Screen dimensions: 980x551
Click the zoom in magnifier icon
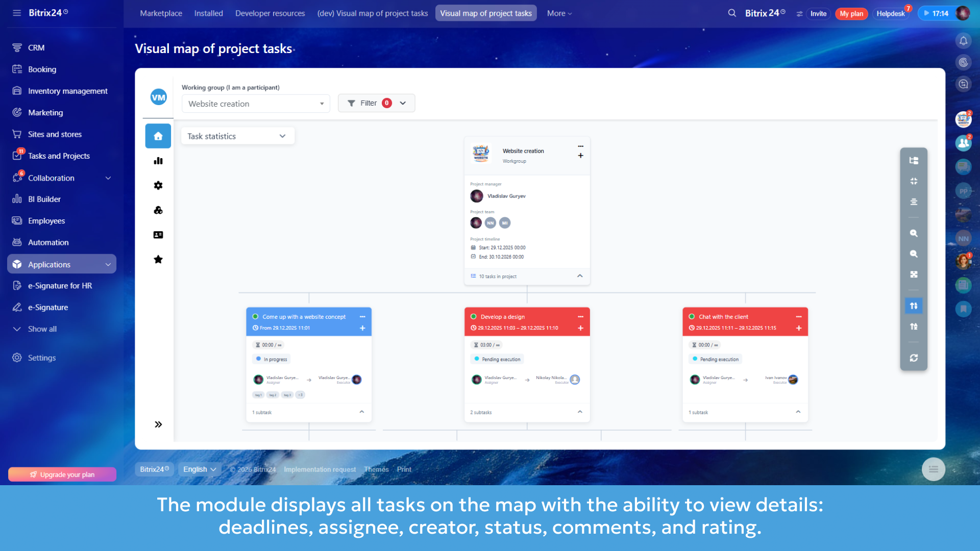pos(914,233)
